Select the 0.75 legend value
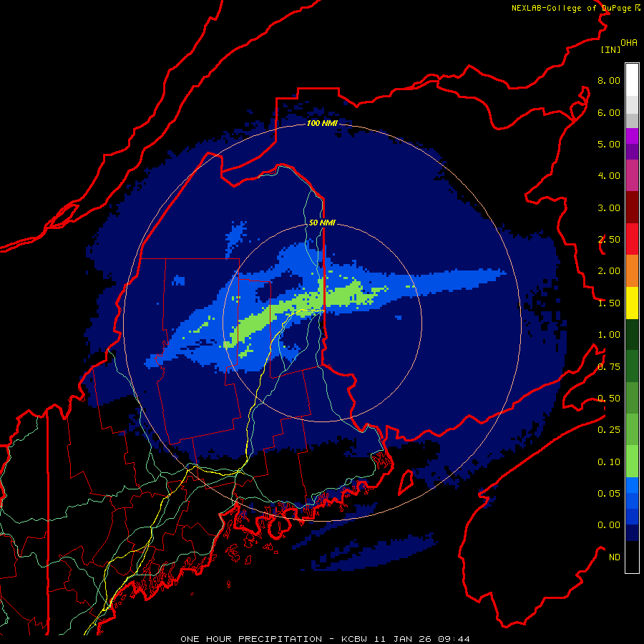The image size is (644, 644). click(x=609, y=367)
